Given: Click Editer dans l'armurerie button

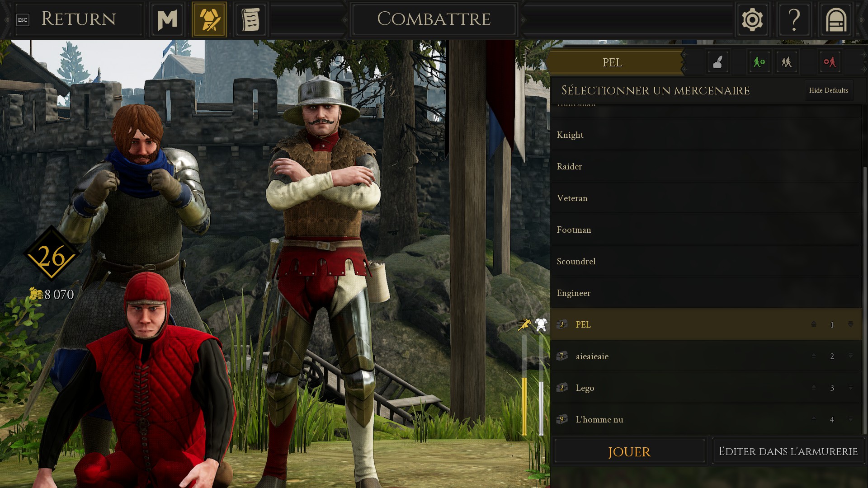Looking at the screenshot, I should click(x=788, y=451).
